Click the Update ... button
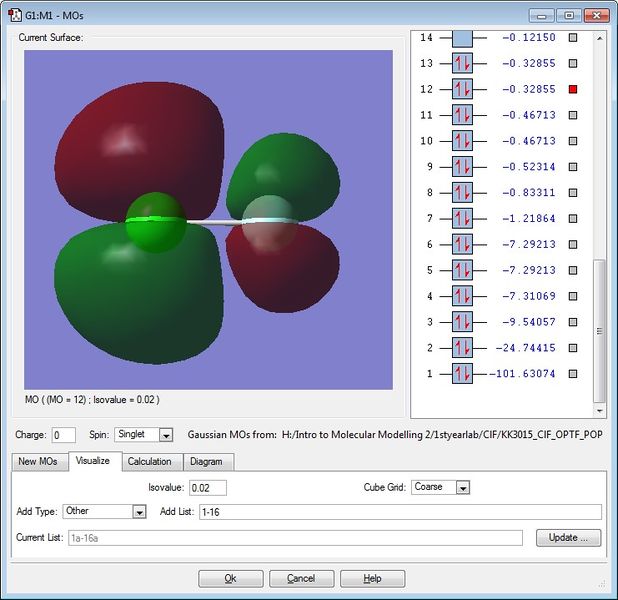 [x=568, y=538]
